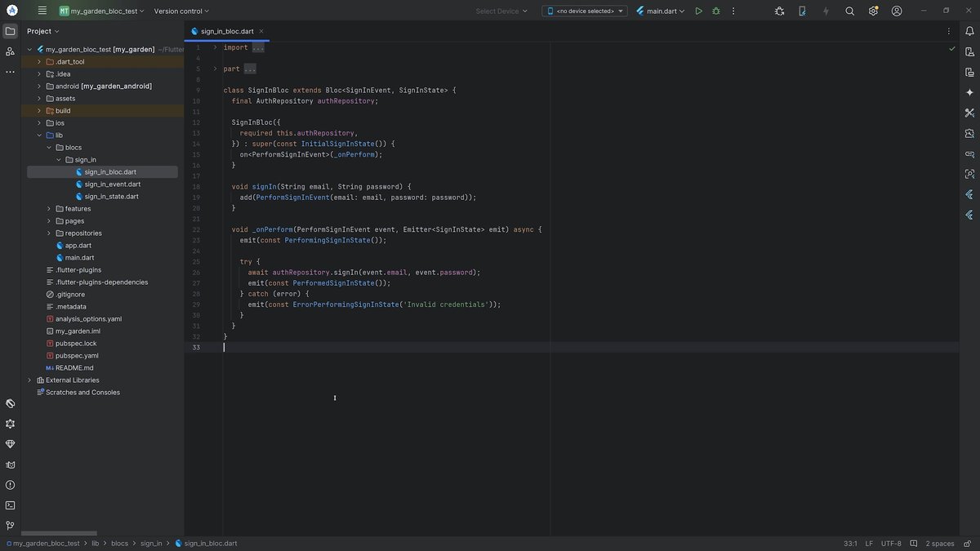
Task: Select the sign_in_bloc.dart editor tab
Action: tap(227, 31)
